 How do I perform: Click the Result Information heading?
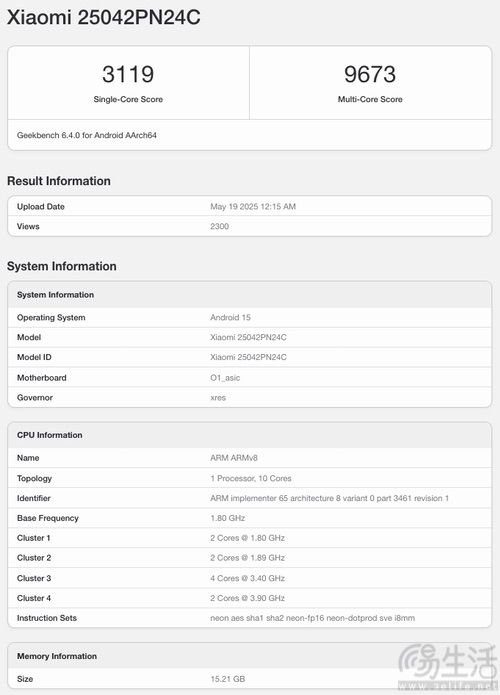tap(59, 181)
